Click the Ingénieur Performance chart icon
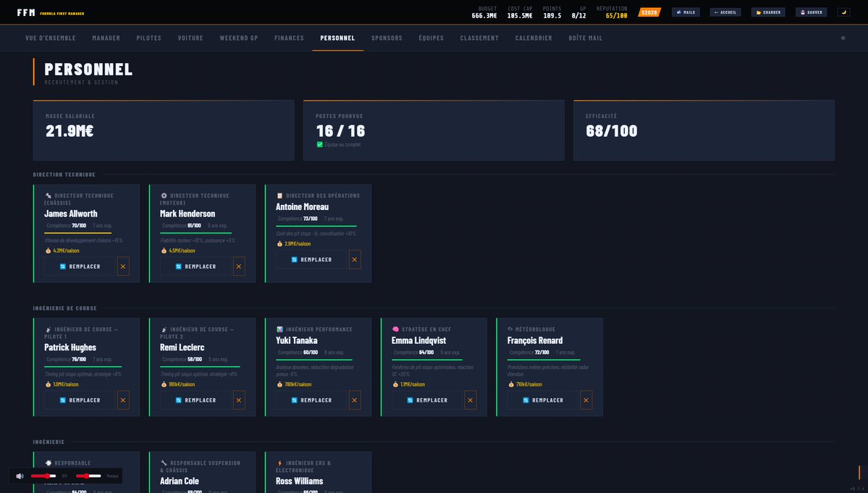Screen dimensions: 868x493 pyautogui.click(x=279, y=330)
